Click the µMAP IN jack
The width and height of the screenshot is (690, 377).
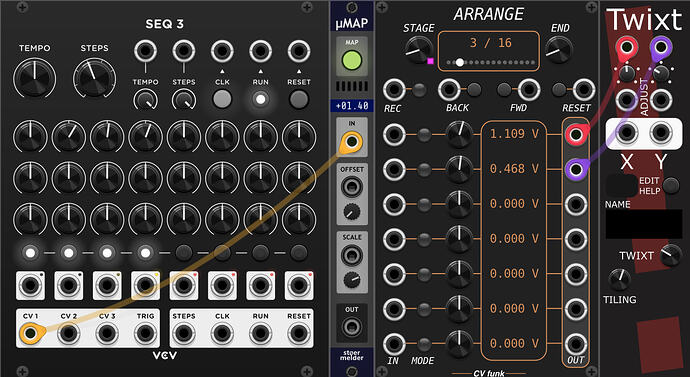tap(352, 142)
